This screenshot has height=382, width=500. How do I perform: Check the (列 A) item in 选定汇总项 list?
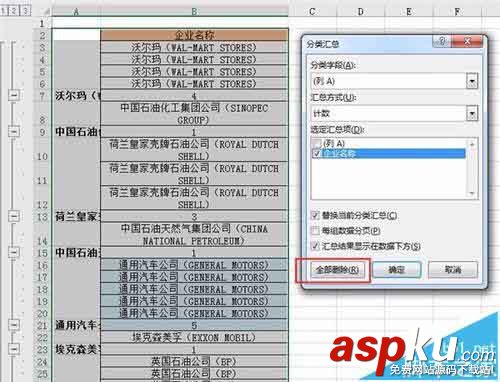point(316,143)
